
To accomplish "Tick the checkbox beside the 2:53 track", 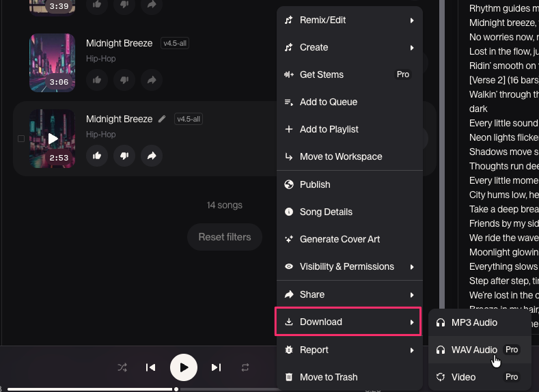I will [x=21, y=139].
